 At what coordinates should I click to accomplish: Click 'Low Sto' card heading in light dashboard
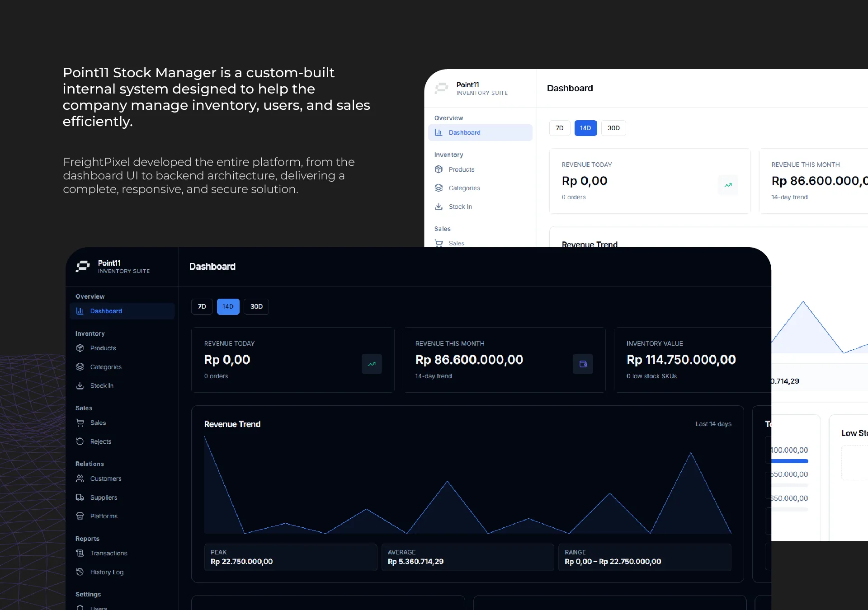point(854,433)
